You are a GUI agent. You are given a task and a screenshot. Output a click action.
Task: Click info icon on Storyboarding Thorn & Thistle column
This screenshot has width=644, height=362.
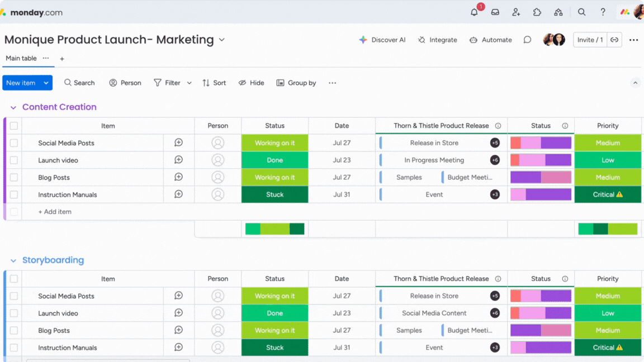[498, 279]
